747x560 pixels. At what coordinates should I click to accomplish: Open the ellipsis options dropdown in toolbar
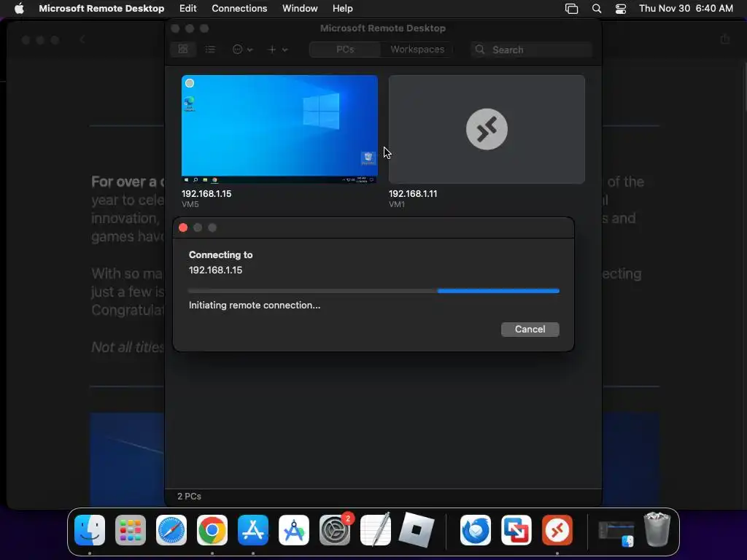242,49
